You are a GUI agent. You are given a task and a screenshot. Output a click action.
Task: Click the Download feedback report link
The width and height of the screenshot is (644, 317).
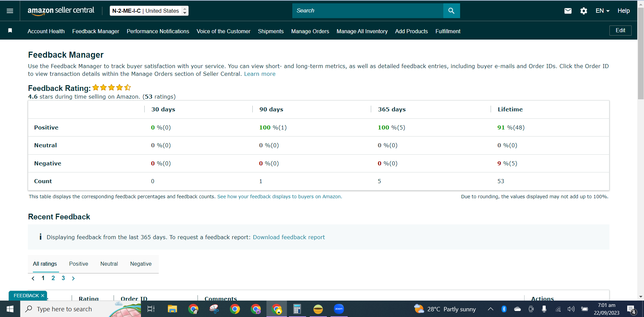click(x=289, y=237)
